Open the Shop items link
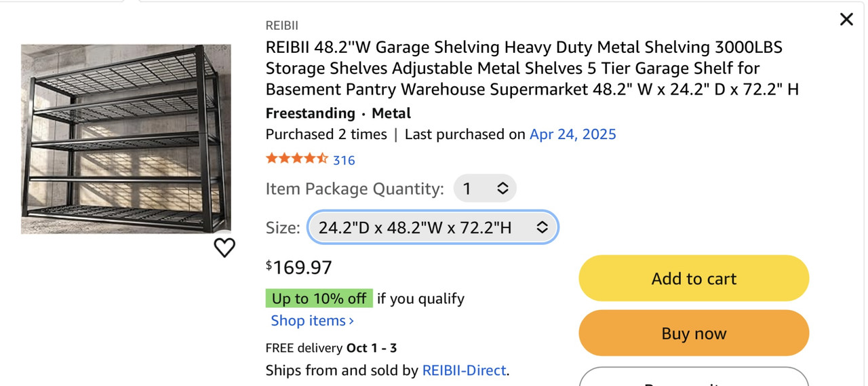868x386 pixels. pos(312,320)
